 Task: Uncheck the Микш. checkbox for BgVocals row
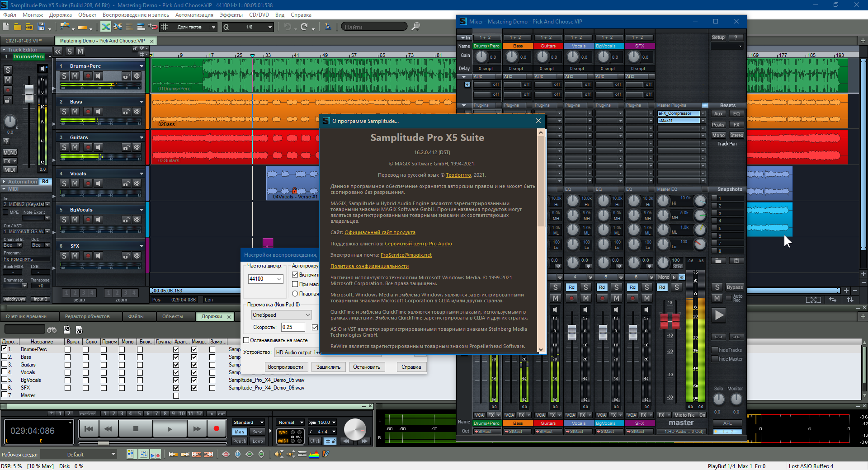point(194,380)
